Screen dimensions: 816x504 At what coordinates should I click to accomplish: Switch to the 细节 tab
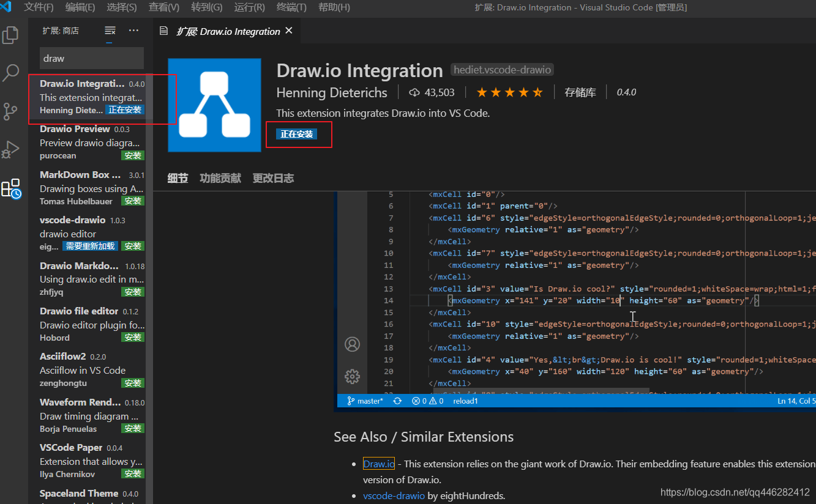(x=178, y=178)
